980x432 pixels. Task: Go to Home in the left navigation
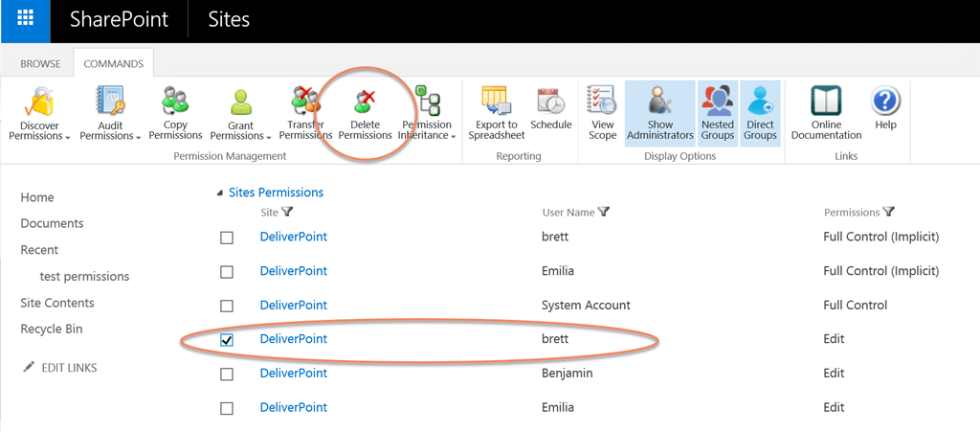(x=37, y=197)
